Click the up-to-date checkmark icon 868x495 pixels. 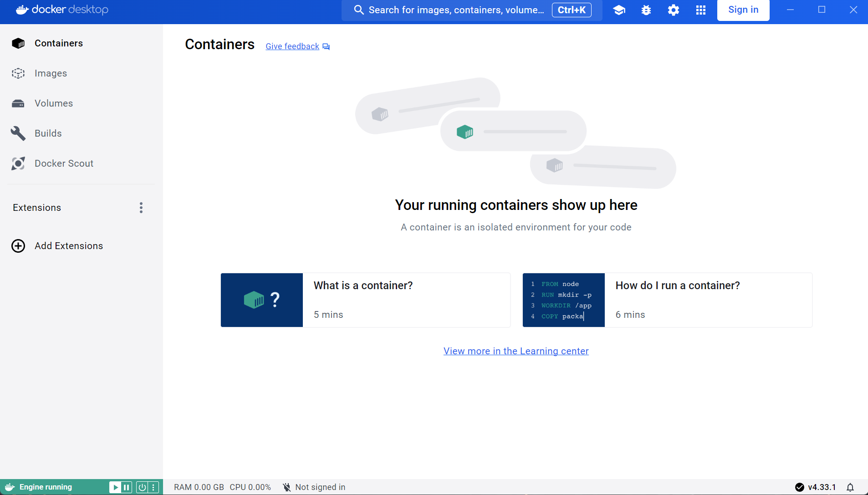799,487
